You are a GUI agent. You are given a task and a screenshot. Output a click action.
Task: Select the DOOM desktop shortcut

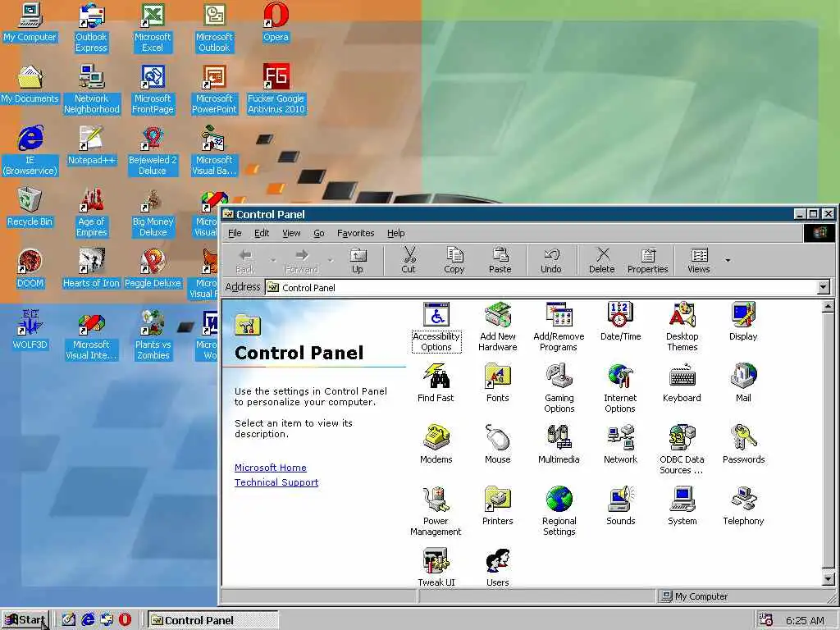[30, 268]
